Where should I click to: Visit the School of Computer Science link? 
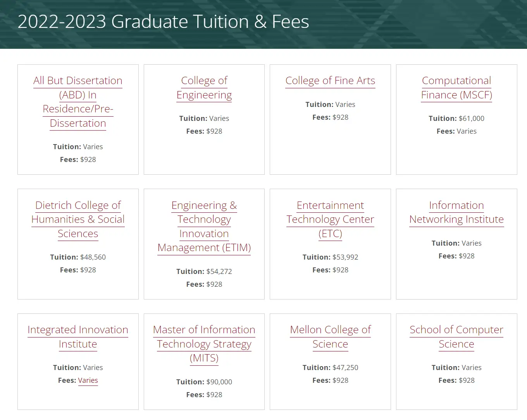[x=456, y=330]
